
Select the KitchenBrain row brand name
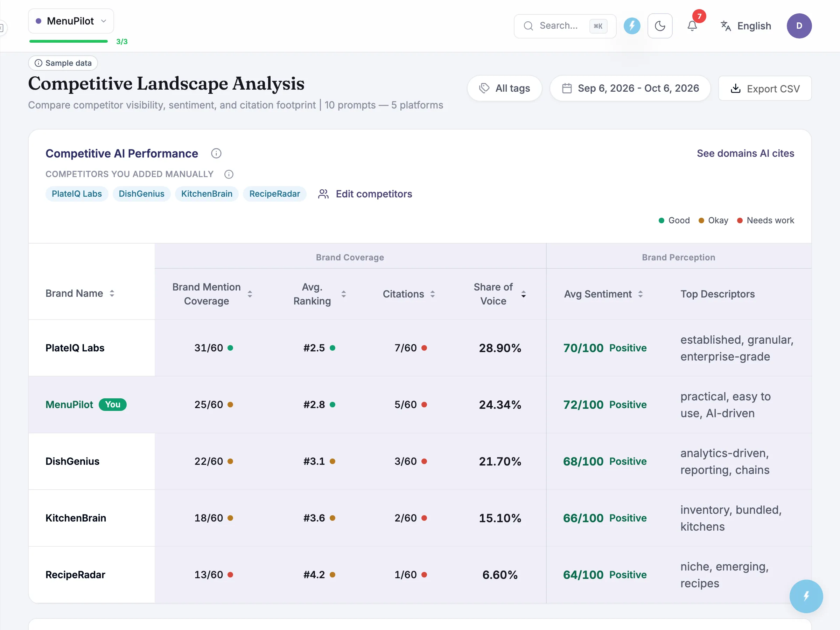(76, 518)
